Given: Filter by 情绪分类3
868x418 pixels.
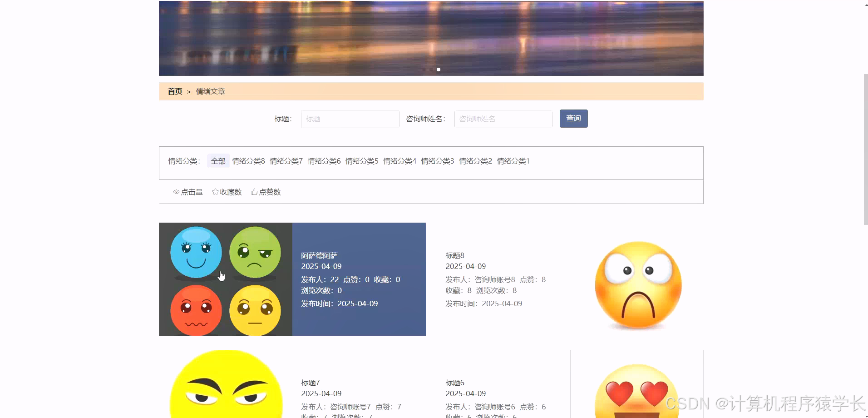Looking at the screenshot, I should click(438, 161).
